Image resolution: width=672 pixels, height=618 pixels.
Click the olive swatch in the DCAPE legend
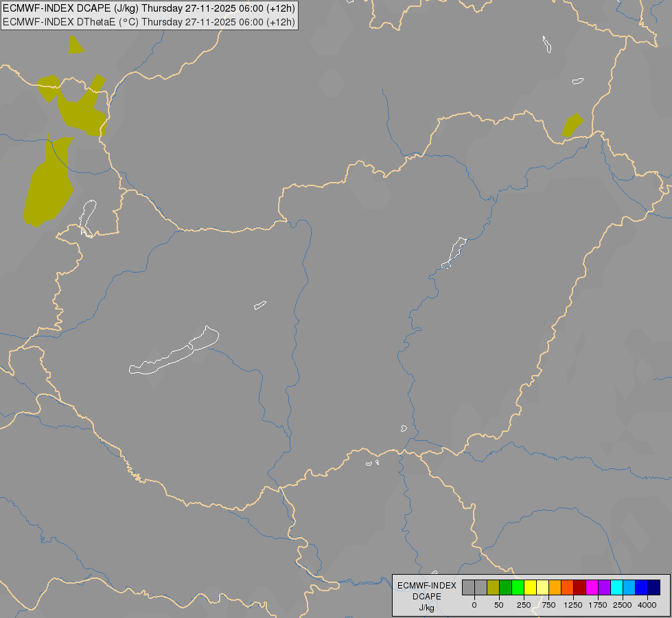pyautogui.click(x=493, y=588)
